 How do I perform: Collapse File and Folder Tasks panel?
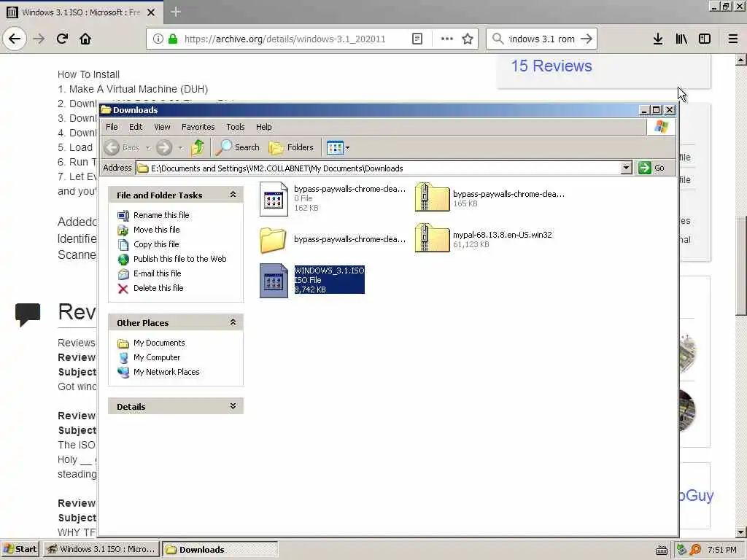coord(233,194)
